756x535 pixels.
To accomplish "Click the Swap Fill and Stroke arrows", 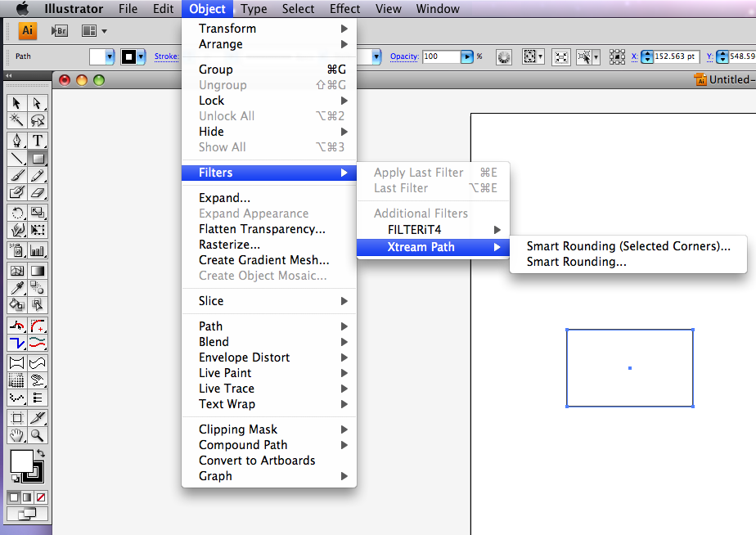I will (41, 453).
